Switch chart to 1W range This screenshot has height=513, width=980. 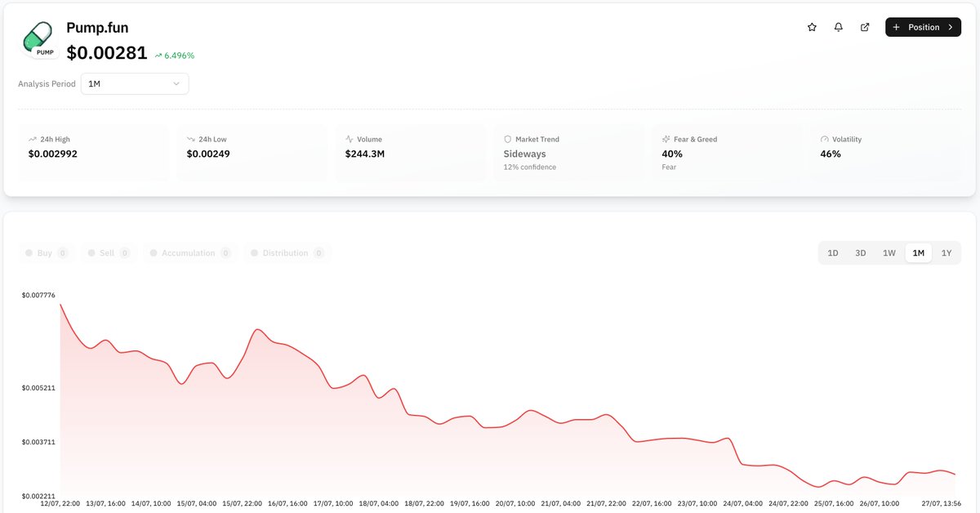coord(889,253)
